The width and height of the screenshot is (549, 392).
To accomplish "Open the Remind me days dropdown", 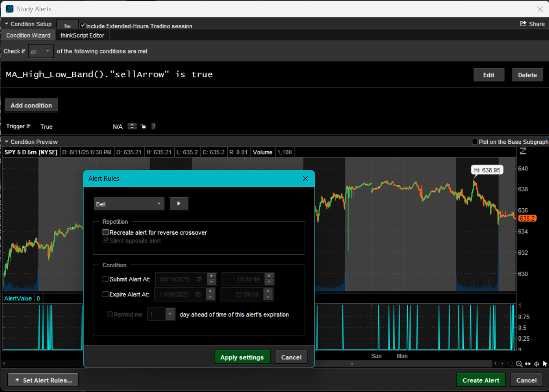I will pyautogui.click(x=161, y=314).
